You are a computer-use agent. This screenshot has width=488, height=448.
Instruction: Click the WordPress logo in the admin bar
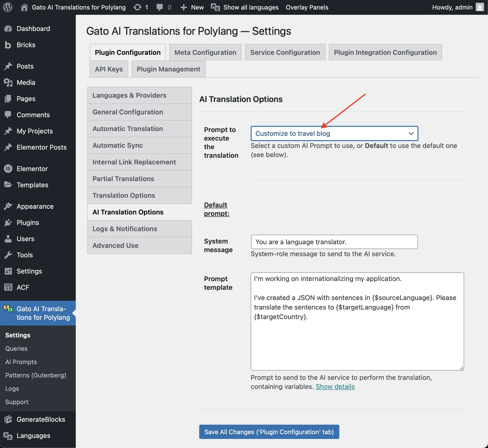8,7
